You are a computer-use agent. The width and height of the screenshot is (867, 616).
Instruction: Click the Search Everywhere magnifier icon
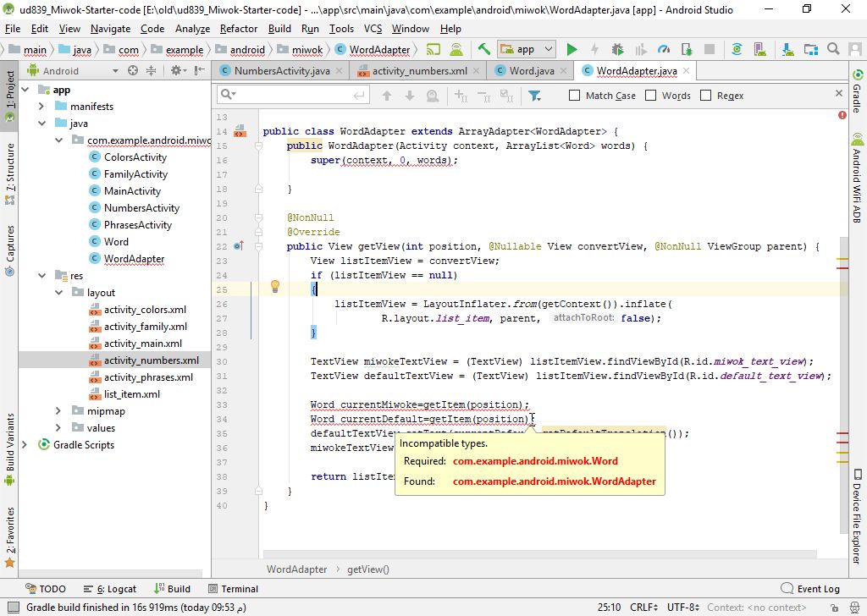click(833, 50)
